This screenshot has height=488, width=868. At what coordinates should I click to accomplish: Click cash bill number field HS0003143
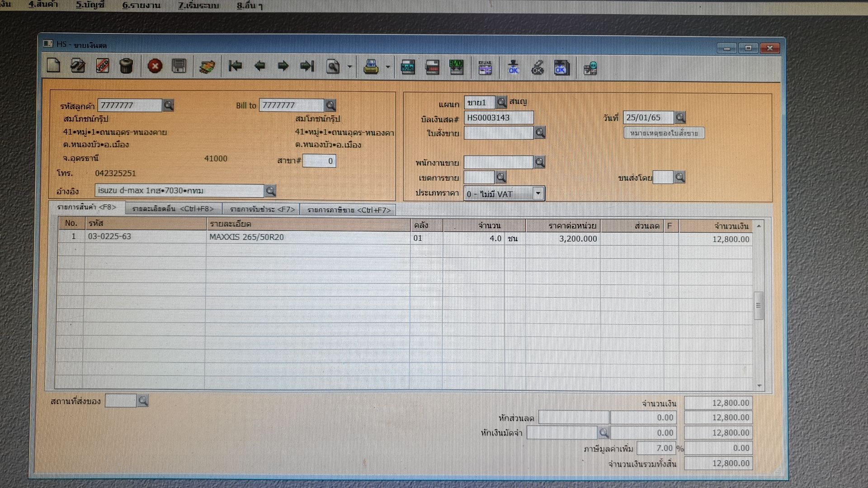click(x=499, y=117)
